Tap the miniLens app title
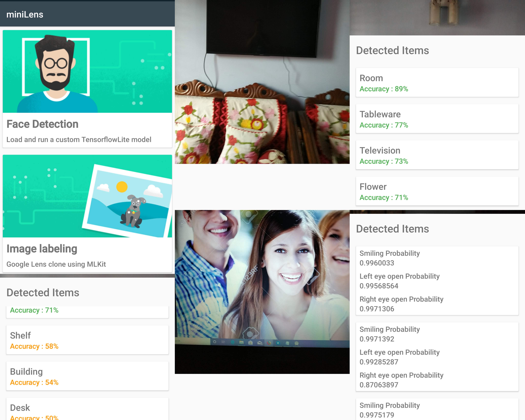 [25, 15]
